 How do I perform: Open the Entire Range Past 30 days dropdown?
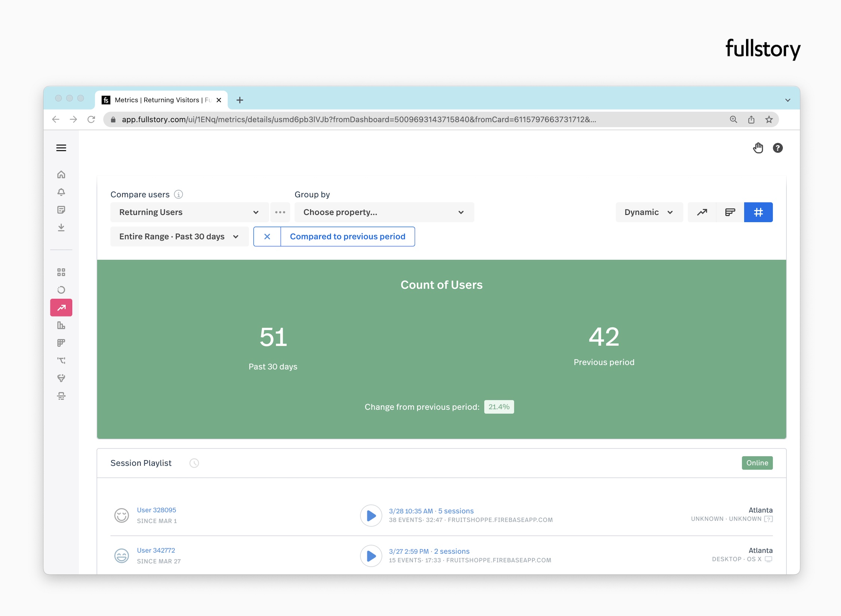click(x=179, y=236)
